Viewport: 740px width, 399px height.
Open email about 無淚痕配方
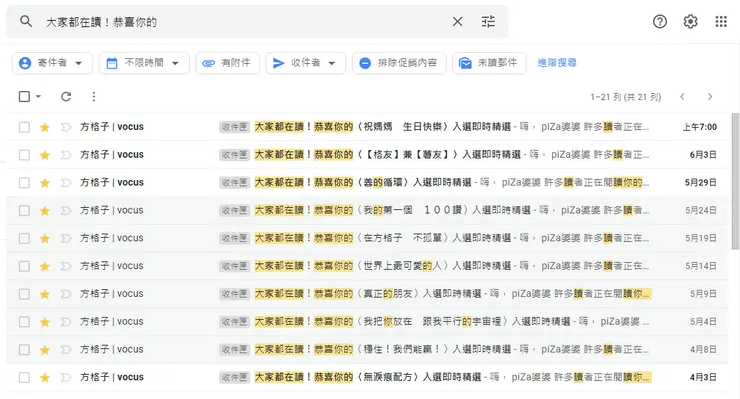coord(368,378)
